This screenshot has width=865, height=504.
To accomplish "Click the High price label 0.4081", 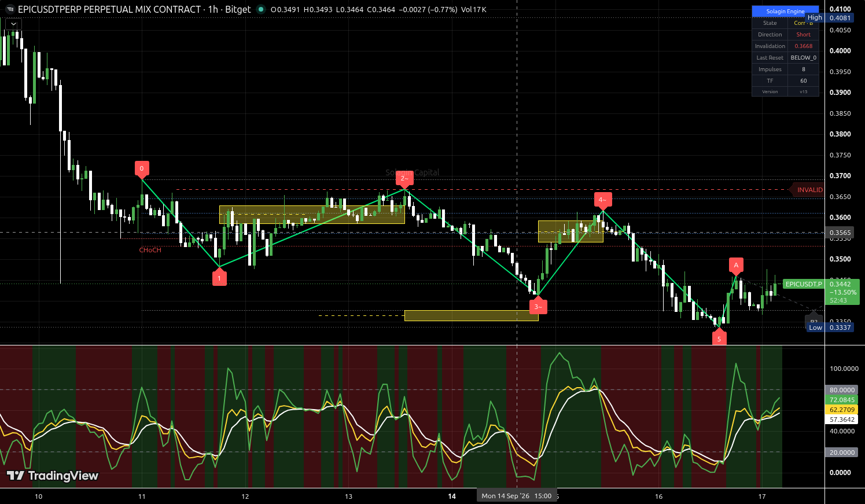I will coord(840,18).
